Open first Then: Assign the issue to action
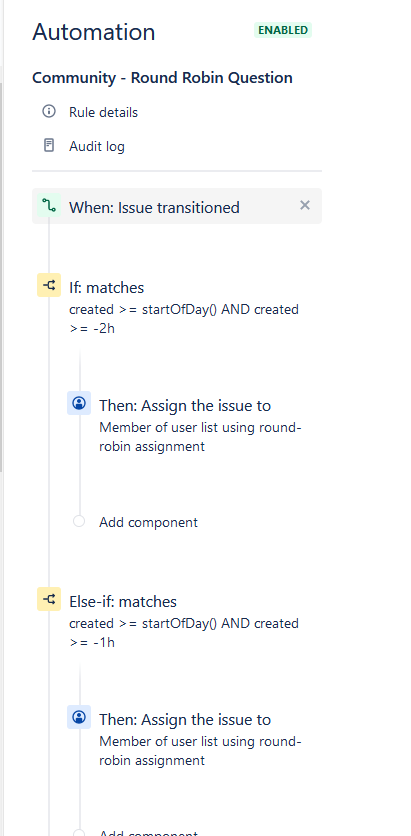The height and width of the screenshot is (836, 411). click(x=185, y=406)
